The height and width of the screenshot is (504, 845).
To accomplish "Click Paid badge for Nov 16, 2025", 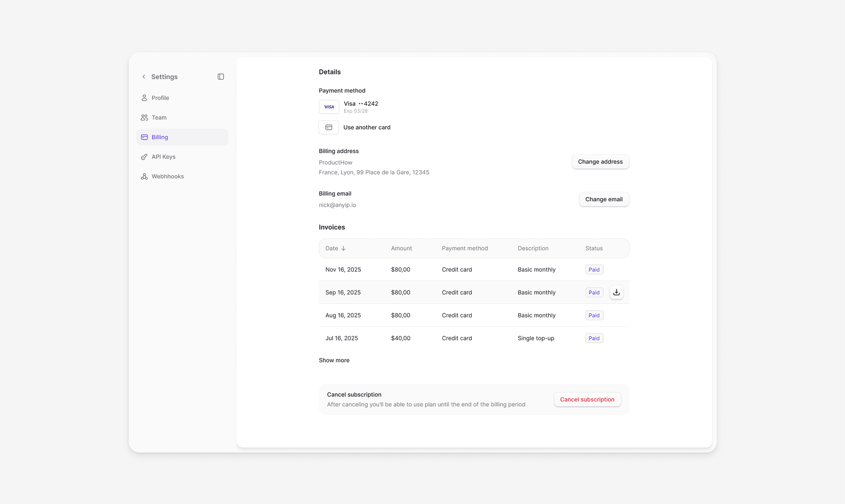I will pyautogui.click(x=594, y=270).
